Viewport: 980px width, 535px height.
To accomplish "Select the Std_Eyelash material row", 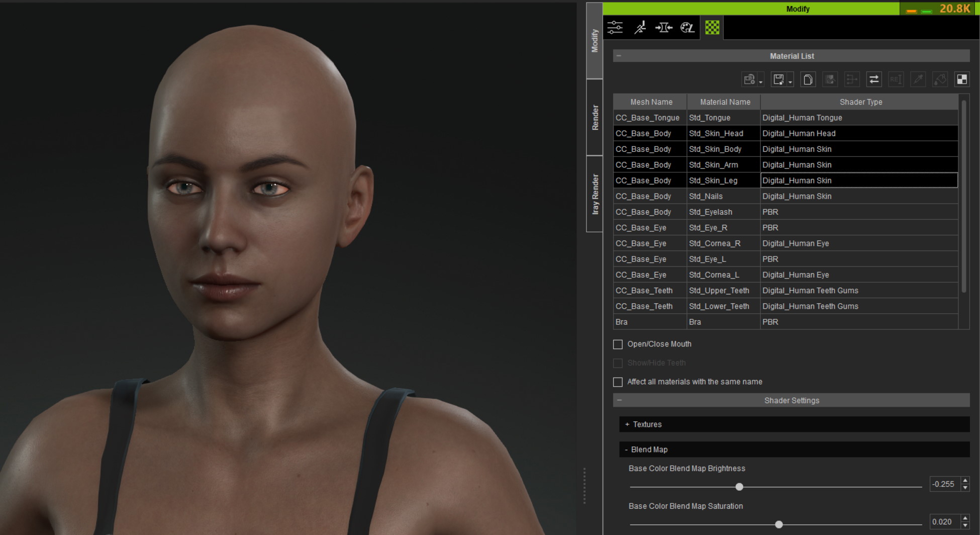I will pos(786,212).
